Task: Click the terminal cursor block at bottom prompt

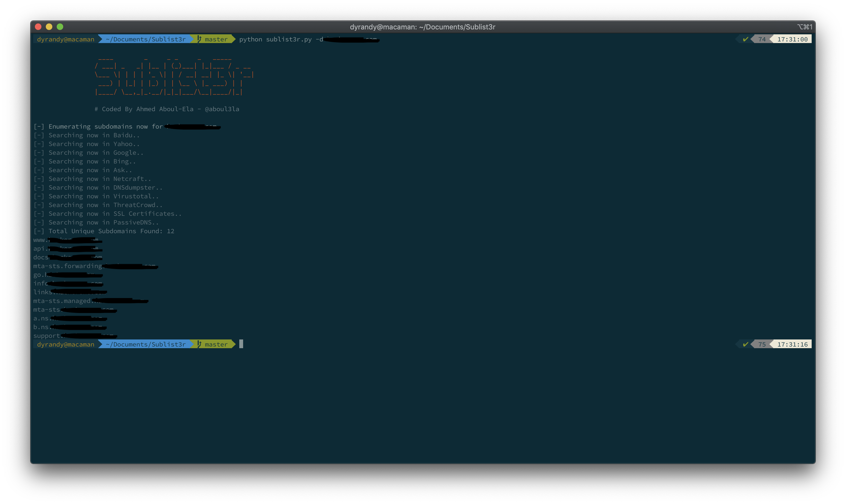Action: tap(241, 344)
